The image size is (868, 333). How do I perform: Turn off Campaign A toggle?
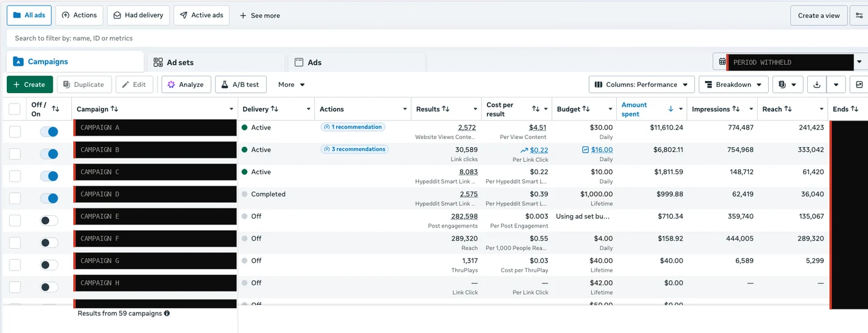click(49, 131)
